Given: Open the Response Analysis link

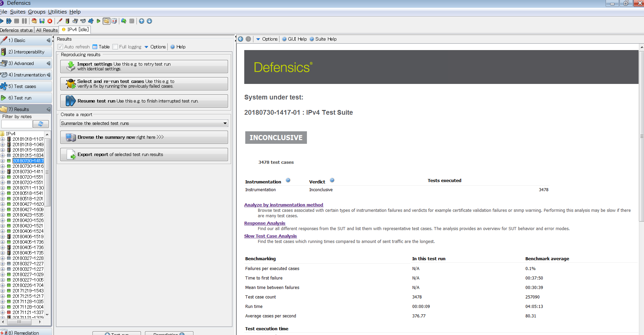Looking at the screenshot, I should [265, 223].
